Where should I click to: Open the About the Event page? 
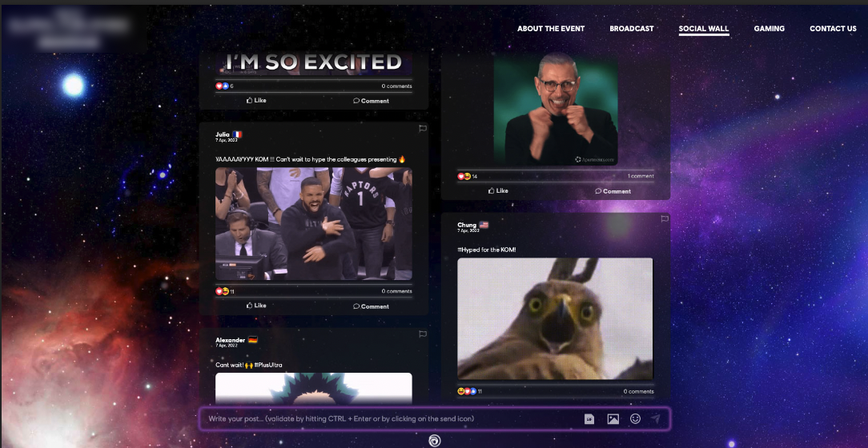coord(551,29)
